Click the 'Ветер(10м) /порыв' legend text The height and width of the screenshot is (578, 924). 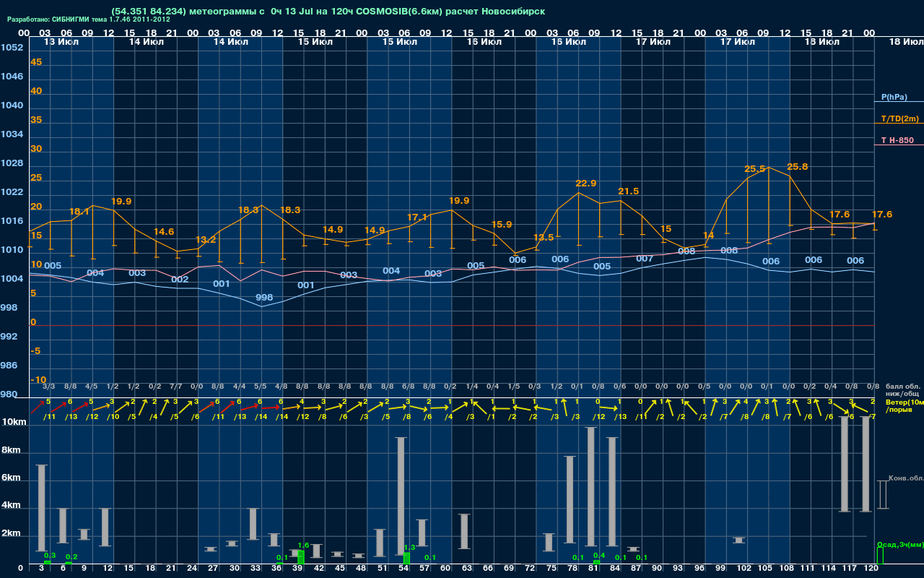(904, 405)
